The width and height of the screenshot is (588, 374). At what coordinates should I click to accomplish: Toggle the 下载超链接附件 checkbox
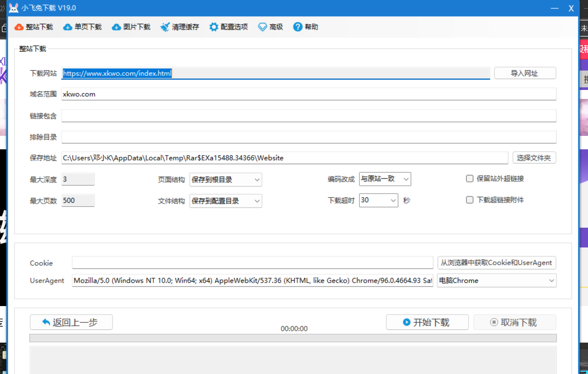pyautogui.click(x=470, y=200)
